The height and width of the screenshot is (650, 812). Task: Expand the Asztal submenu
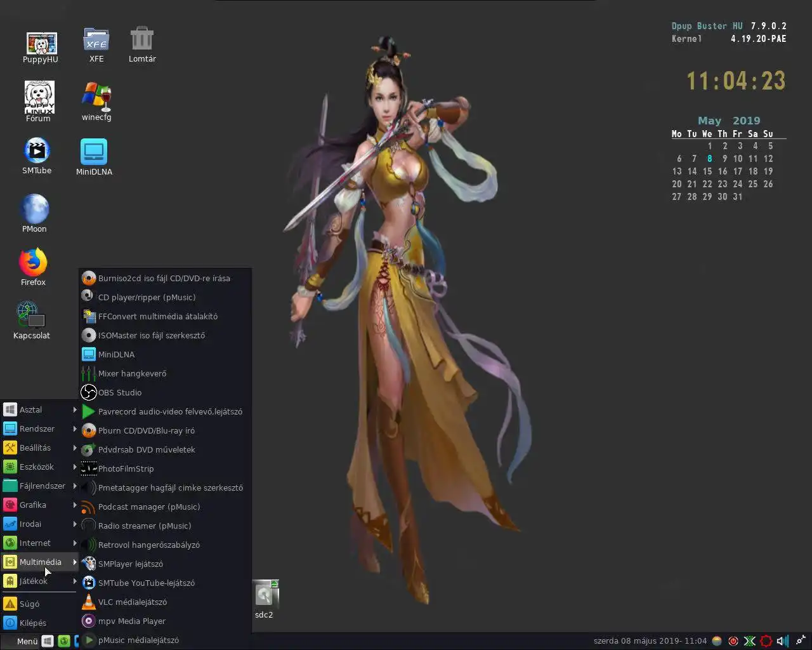(40, 410)
